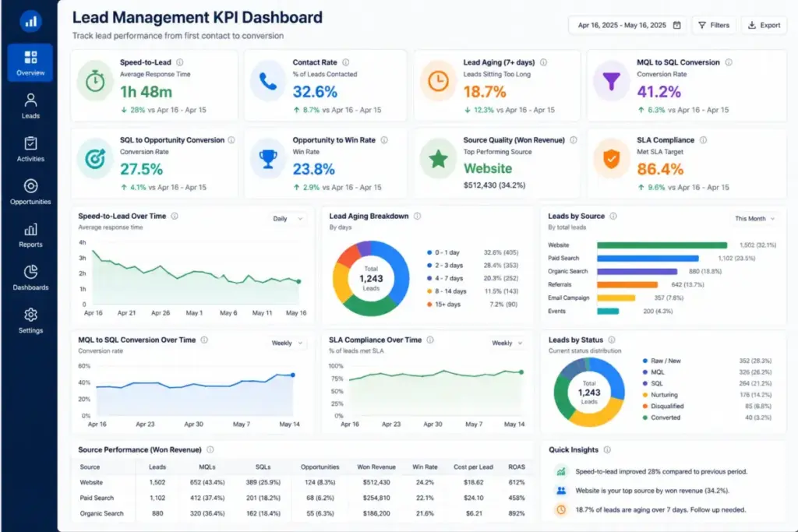Click the leads aging over 7 days insight

pyautogui.click(x=661, y=509)
